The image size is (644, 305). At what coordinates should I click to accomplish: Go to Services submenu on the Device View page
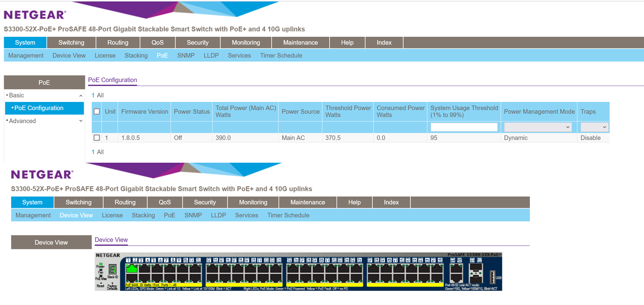(x=247, y=215)
